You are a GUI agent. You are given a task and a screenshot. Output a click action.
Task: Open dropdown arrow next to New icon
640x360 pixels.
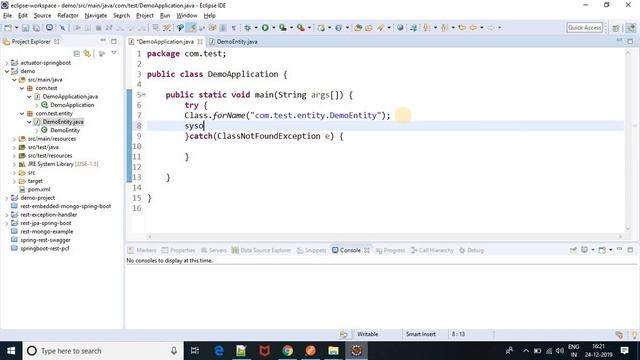17,28
